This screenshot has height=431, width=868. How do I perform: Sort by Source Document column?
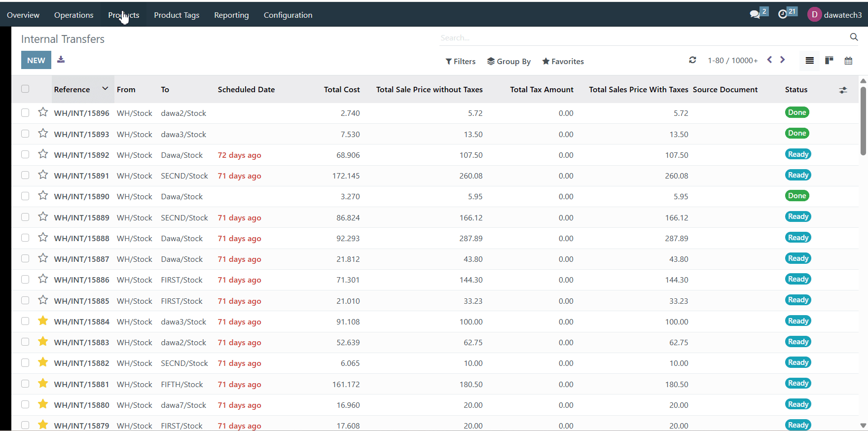(x=725, y=89)
